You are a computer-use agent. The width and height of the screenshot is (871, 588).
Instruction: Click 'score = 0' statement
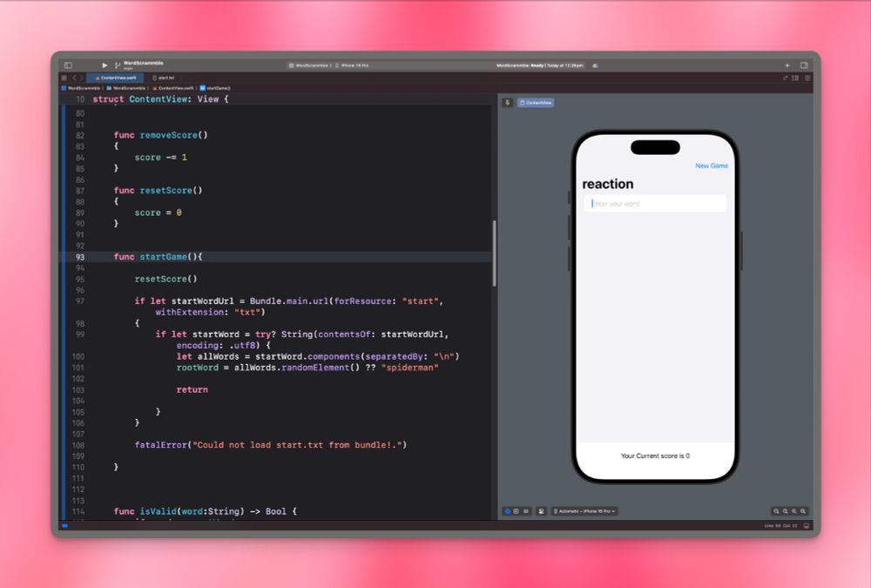pyautogui.click(x=158, y=213)
